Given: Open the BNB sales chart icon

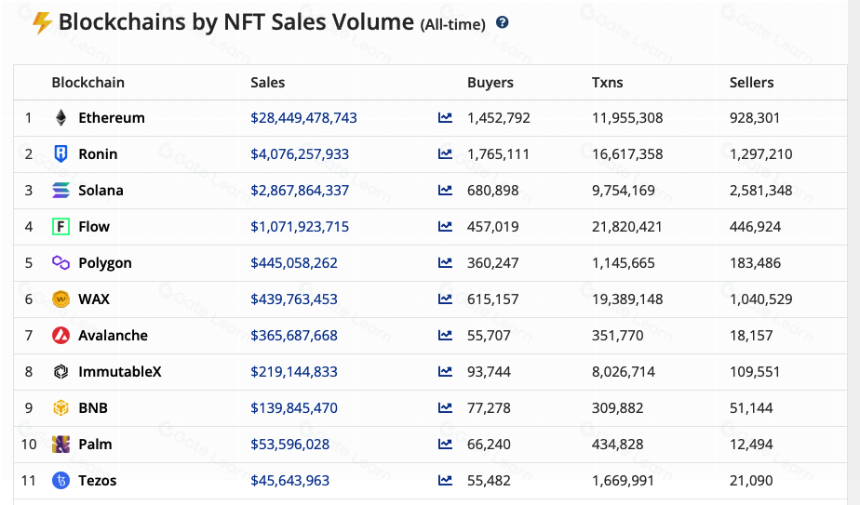Looking at the screenshot, I should click(x=445, y=407).
